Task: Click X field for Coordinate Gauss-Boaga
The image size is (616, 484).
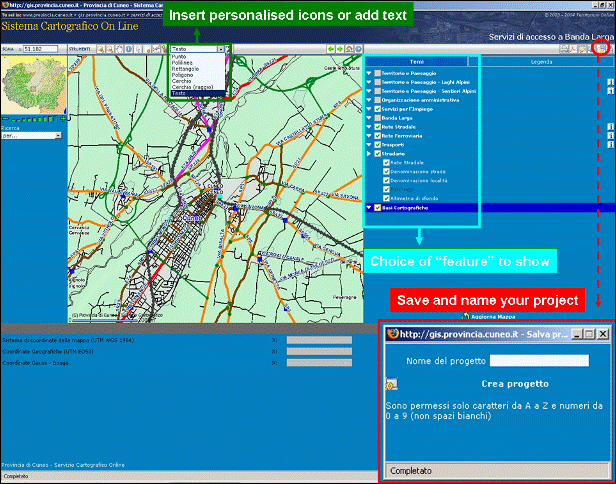Action: (x=319, y=363)
